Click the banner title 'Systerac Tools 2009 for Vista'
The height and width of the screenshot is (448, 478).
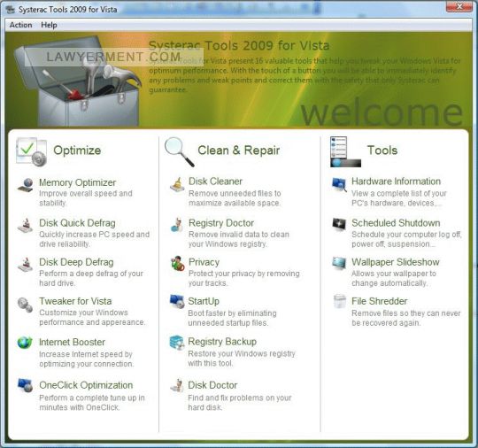[239, 46]
